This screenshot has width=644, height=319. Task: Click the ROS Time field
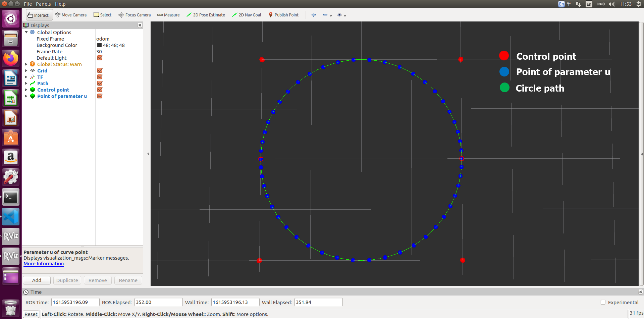[75, 302]
